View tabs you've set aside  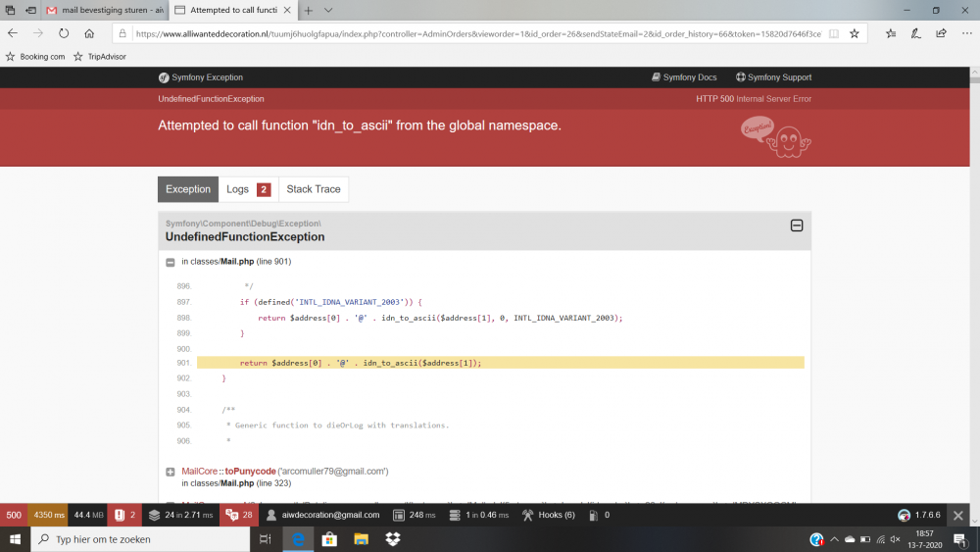pos(10,10)
